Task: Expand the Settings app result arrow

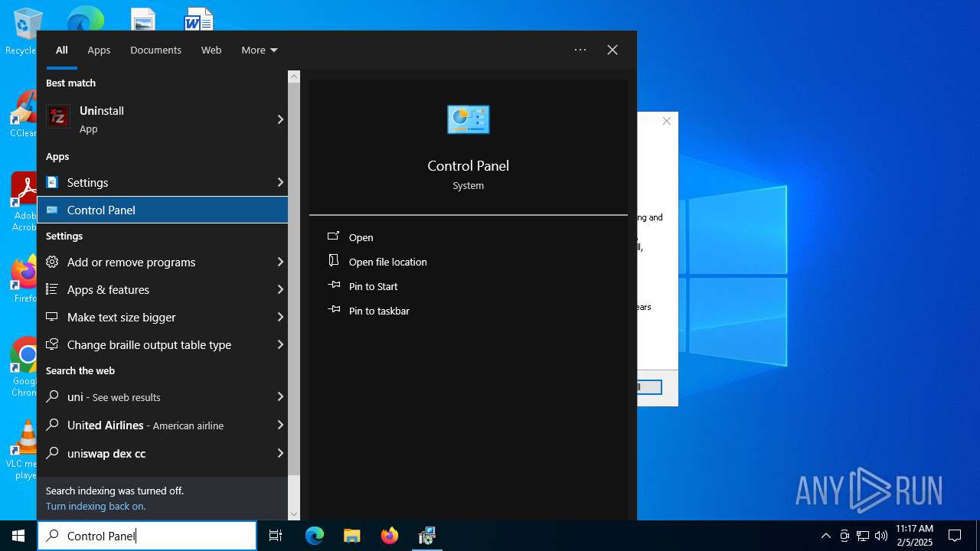Action: click(x=280, y=182)
